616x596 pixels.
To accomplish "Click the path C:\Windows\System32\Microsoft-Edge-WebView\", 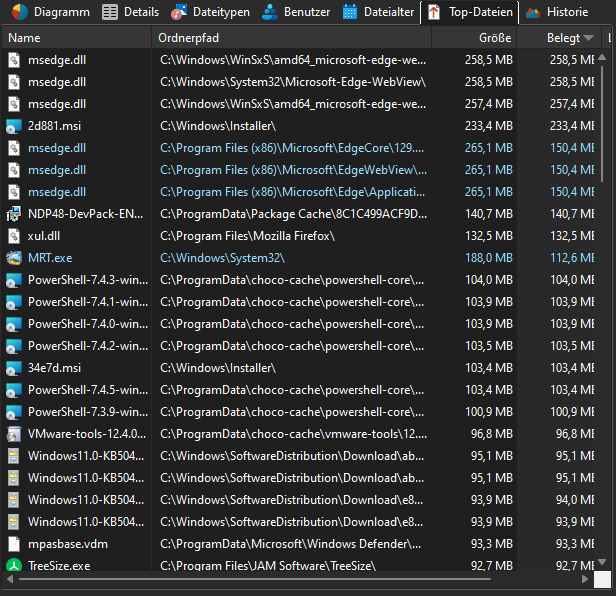I will tap(293, 82).
